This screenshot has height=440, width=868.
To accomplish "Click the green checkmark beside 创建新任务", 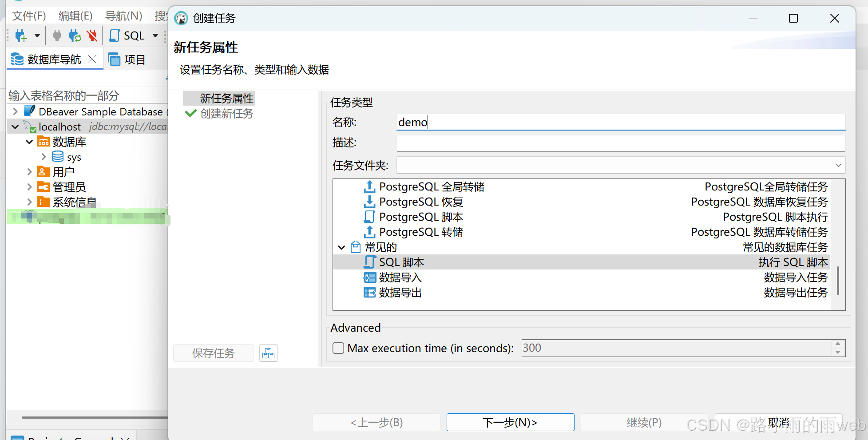I will pos(191,113).
